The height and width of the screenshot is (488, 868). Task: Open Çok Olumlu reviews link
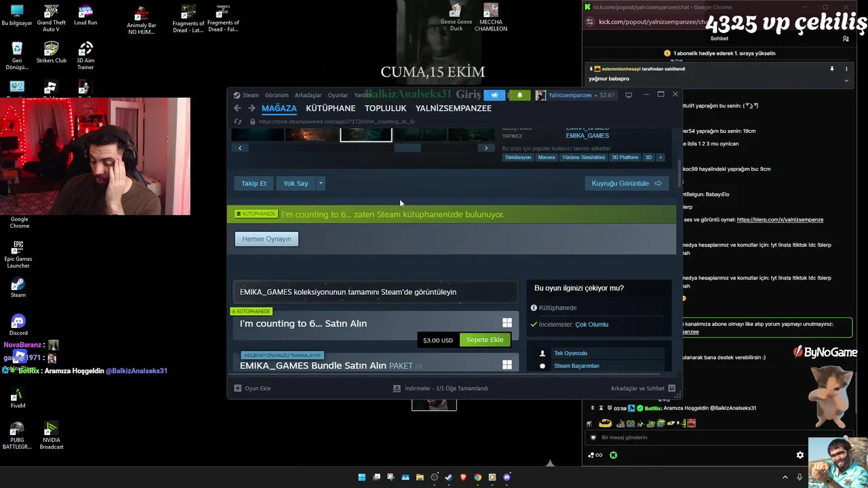point(591,325)
